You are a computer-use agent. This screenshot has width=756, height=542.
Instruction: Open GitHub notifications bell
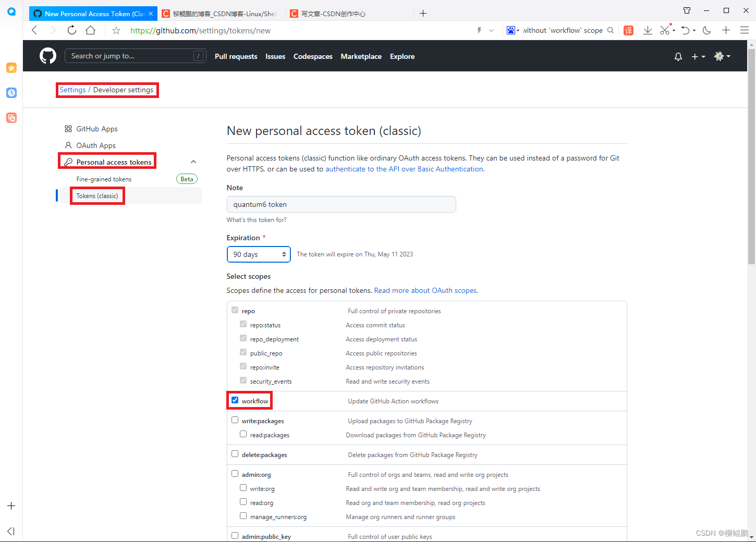click(x=678, y=56)
